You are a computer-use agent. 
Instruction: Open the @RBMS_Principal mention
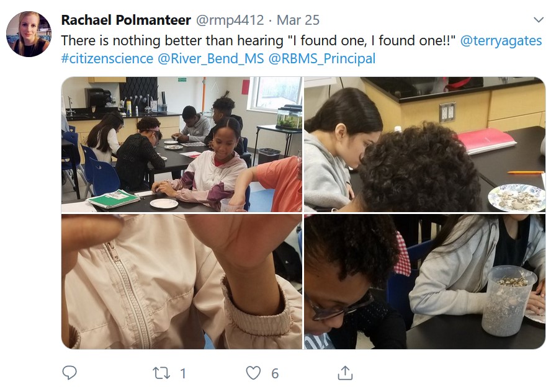(322, 58)
